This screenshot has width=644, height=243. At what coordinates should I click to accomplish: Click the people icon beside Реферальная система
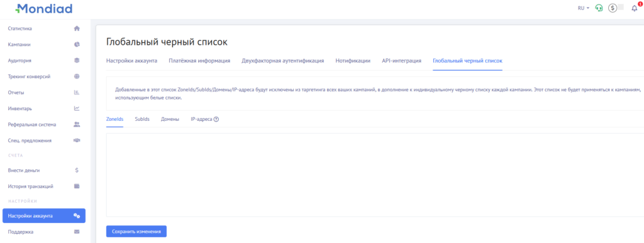[76, 124]
